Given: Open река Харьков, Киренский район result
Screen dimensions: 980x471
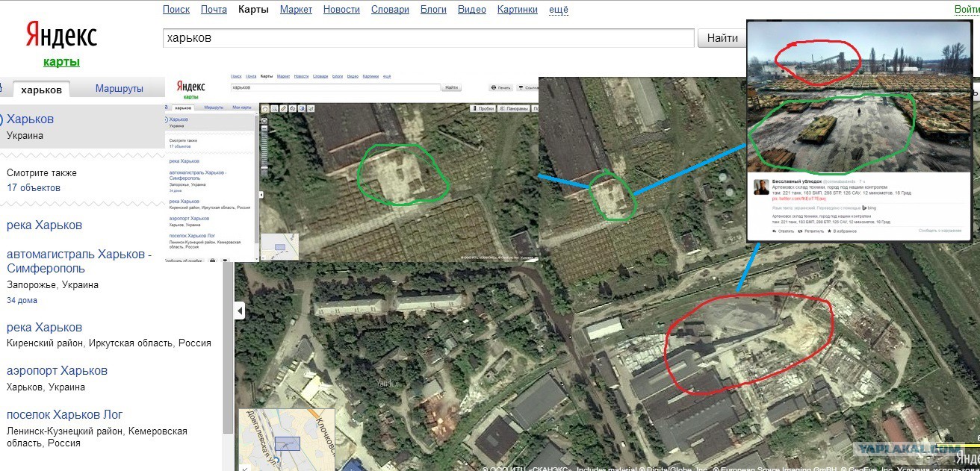Looking at the screenshot, I should click(44, 327).
